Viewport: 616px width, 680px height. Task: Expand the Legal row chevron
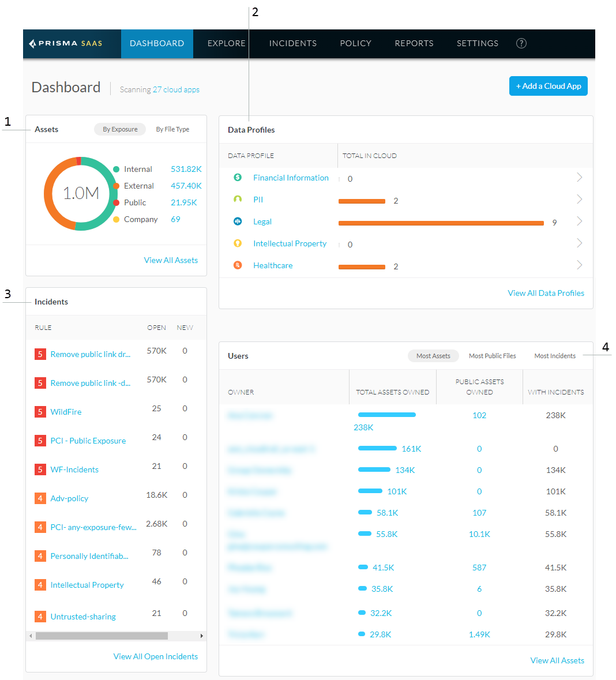click(x=580, y=221)
